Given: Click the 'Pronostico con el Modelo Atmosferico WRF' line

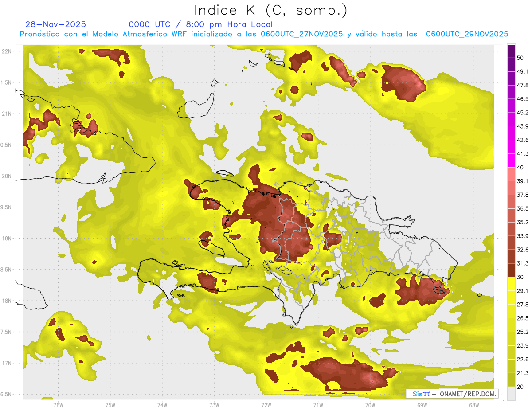Looking at the screenshot, I should coord(264,34).
